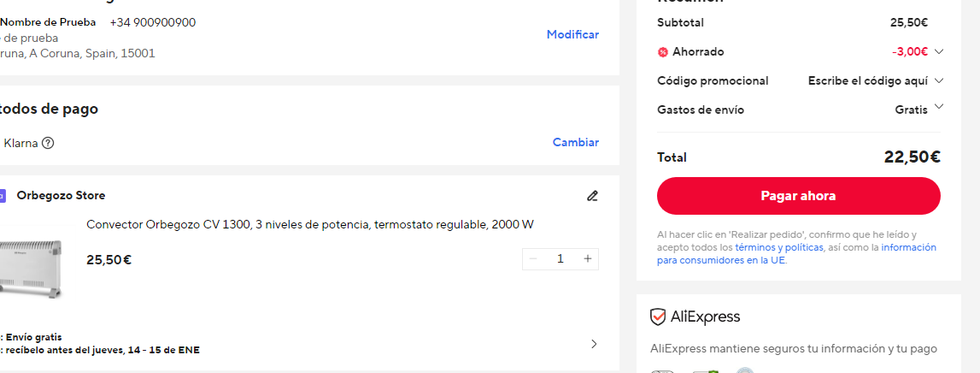Open Klarna help question mark icon
Screen dimensions: 980x373
[48, 144]
